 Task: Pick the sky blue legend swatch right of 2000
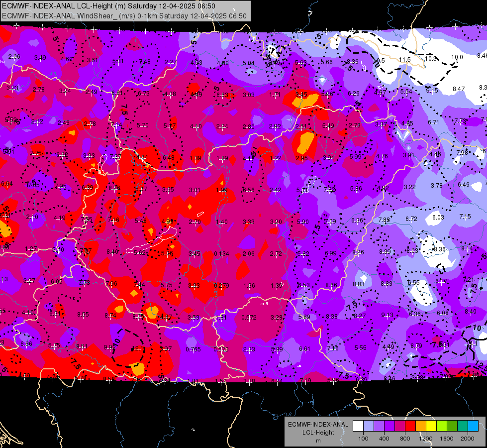tap(473, 426)
